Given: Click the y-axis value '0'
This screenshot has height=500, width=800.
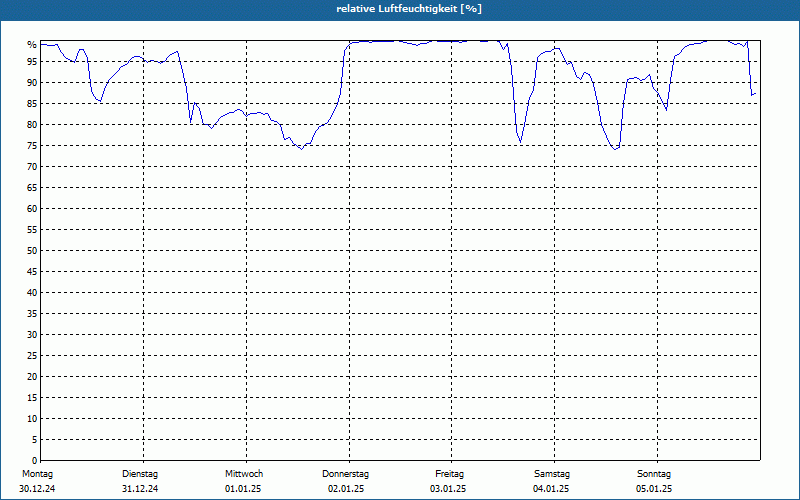Looking at the screenshot, I should 34,461.
